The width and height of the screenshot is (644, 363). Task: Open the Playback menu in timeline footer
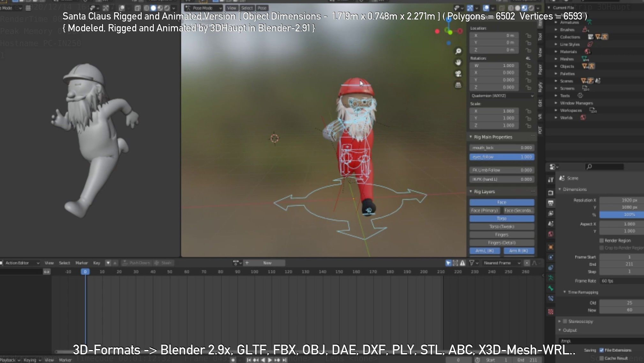coord(10,360)
